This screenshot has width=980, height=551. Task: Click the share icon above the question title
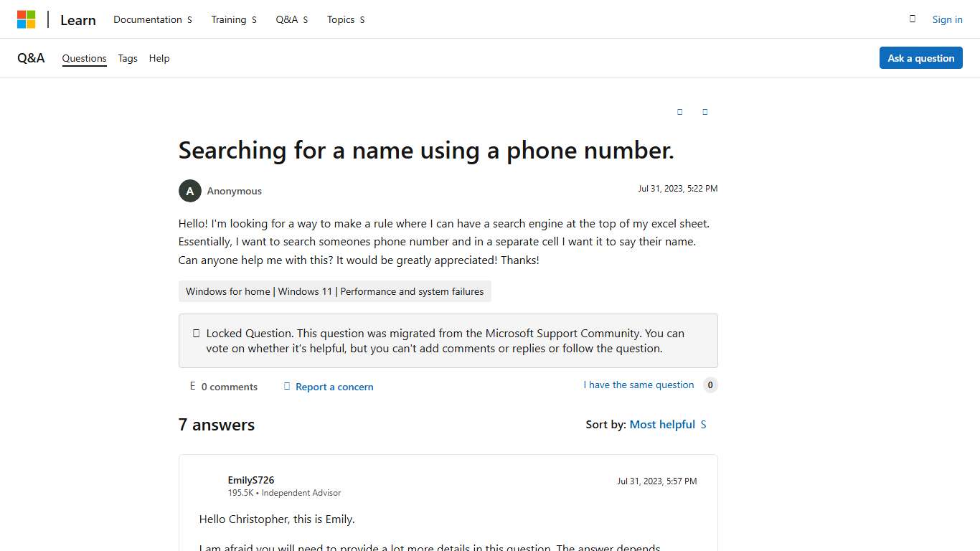click(x=705, y=112)
